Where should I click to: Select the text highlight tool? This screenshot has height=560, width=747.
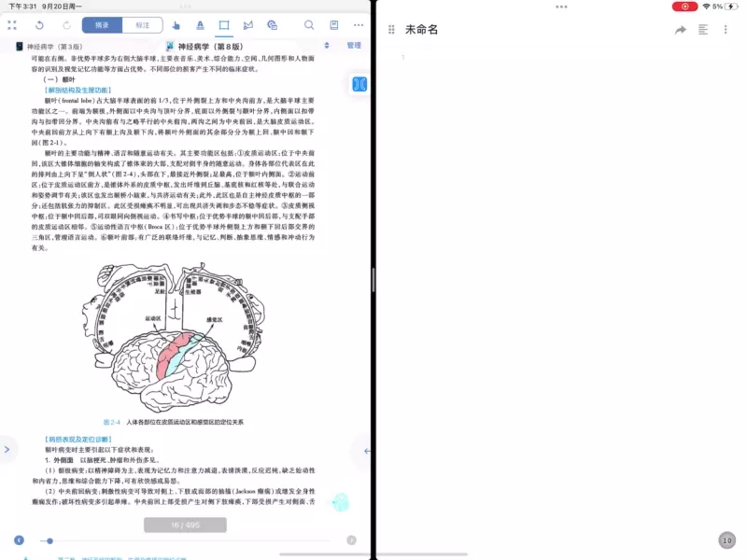(200, 25)
